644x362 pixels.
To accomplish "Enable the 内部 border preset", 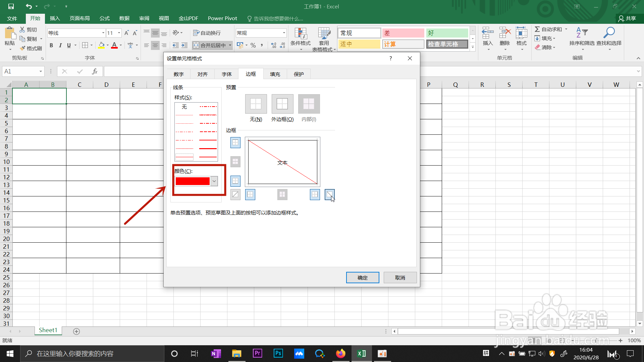I will coord(308,104).
